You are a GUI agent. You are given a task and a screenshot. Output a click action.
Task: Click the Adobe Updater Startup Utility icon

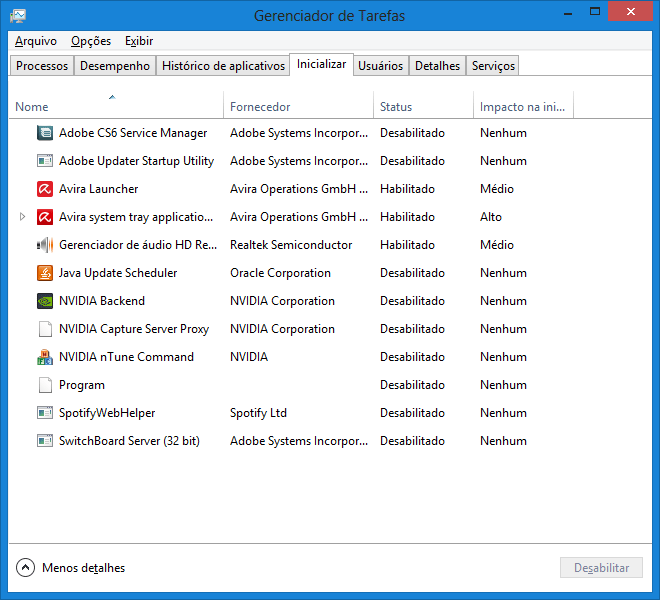click(x=45, y=161)
